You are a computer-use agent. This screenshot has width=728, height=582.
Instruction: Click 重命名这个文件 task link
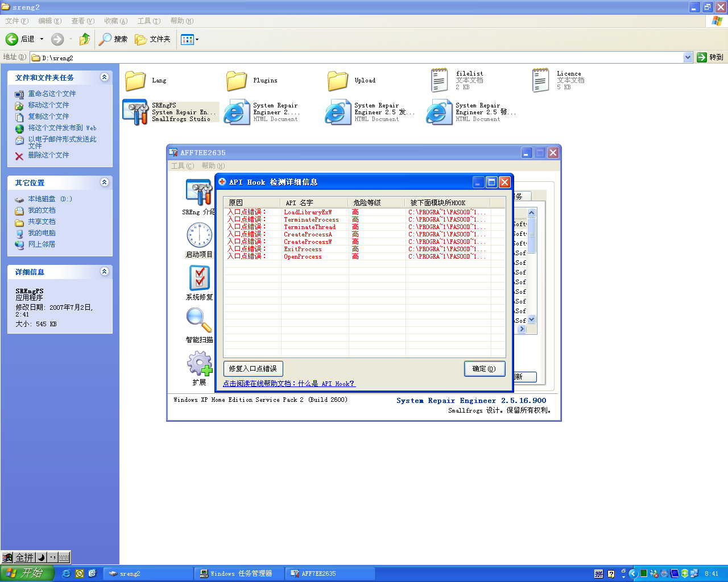coord(52,94)
